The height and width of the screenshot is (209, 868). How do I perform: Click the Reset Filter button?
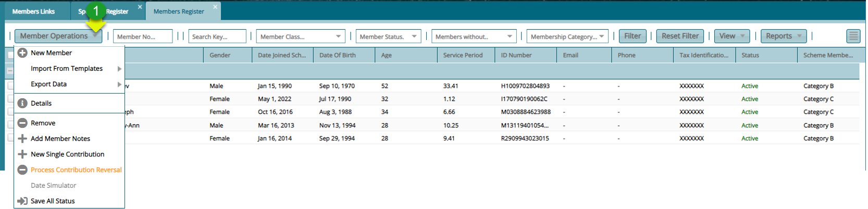pyautogui.click(x=680, y=36)
